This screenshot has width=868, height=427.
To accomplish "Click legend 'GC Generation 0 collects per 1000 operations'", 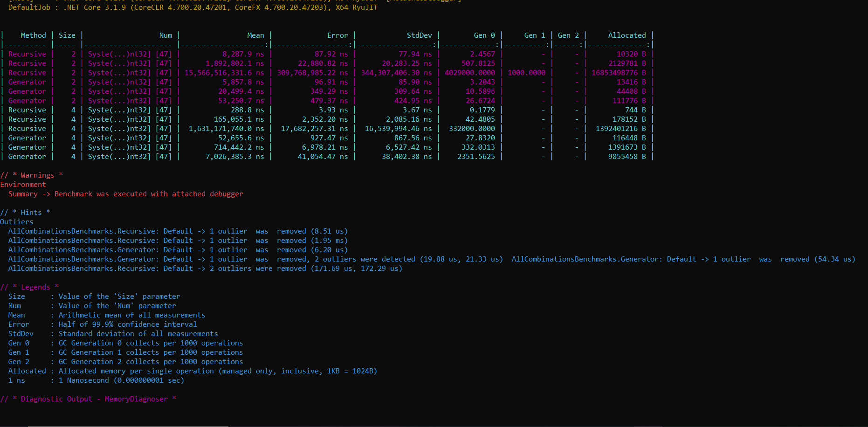I will tap(151, 343).
